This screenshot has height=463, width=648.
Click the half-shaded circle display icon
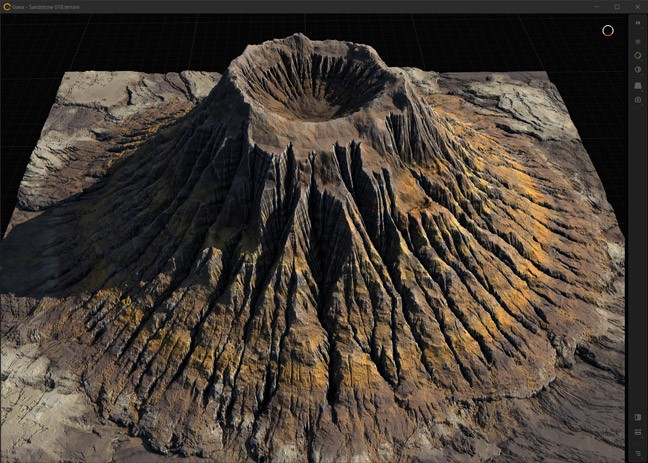tap(638, 70)
